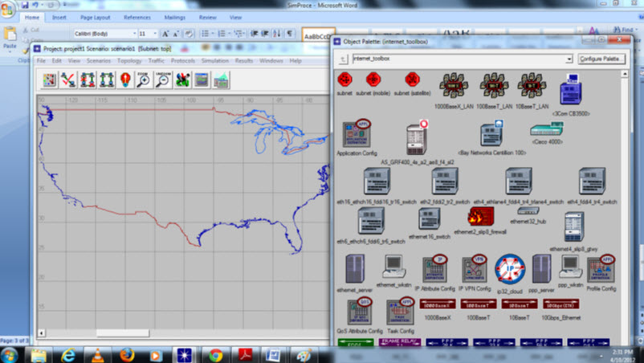Pick the 10BaseT link object
The height and width of the screenshot is (363, 644).
[x=520, y=304]
